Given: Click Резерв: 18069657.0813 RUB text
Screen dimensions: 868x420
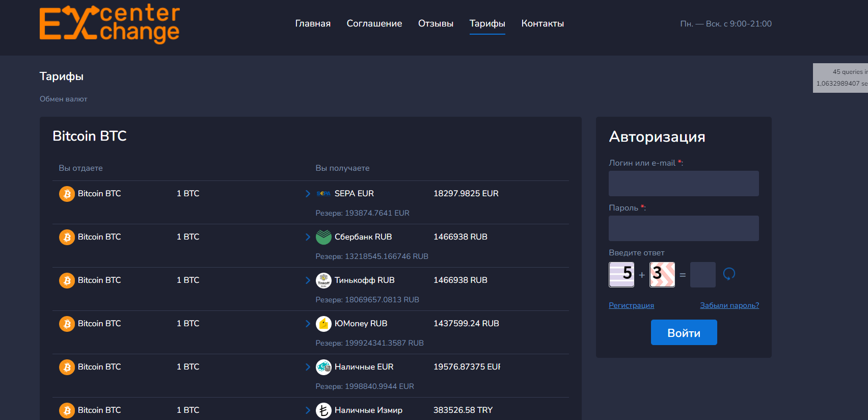Looking at the screenshot, I should pyautogui.click(x=367, y=300).
